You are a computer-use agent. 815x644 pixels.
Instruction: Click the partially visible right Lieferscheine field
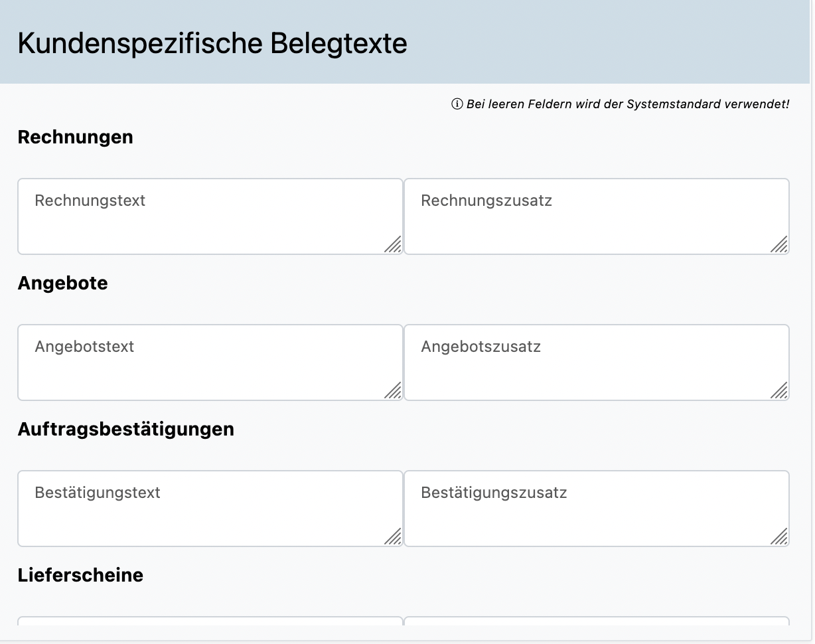tap(596, 621)
